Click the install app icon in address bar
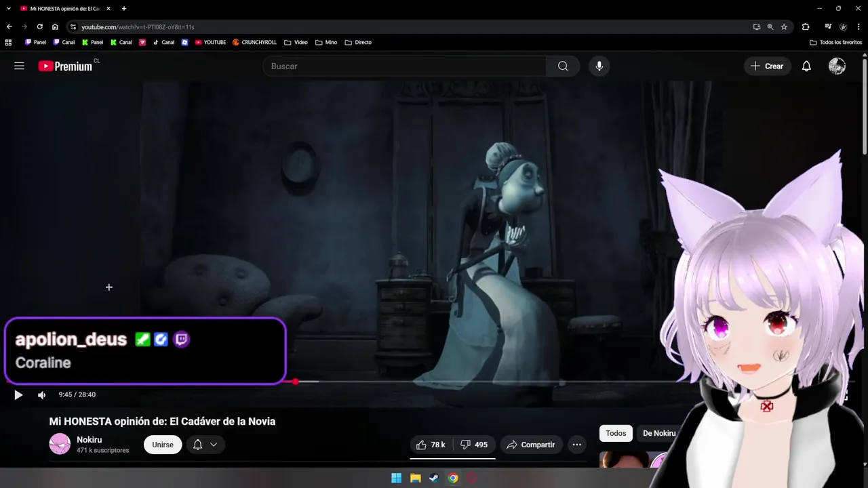 [x=757, y=26]
